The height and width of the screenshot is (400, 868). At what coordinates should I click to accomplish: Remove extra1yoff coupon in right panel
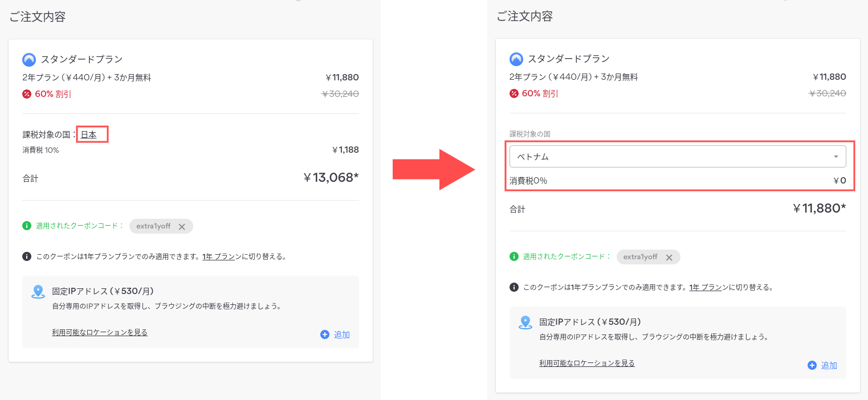click(x=669, y=257)
